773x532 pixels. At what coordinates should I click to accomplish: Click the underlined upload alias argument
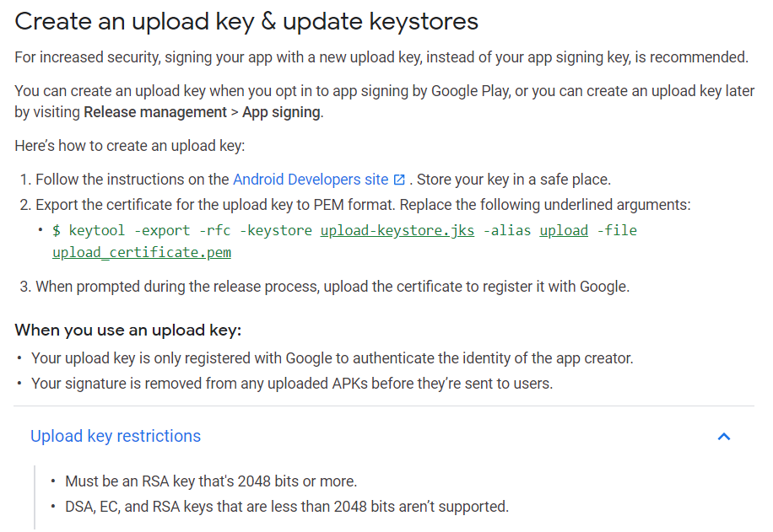(564, 230)
